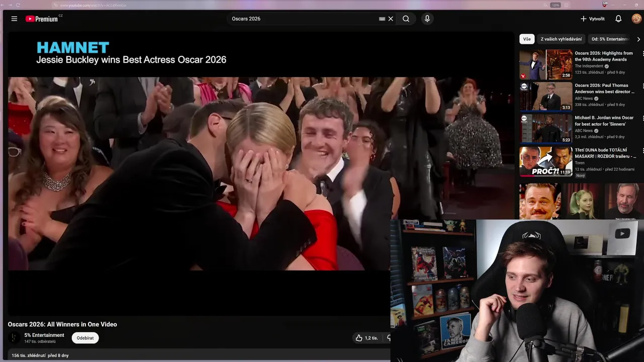The image size is (644, 362).
Task: Open The Independent channel name
Action: pyautogui.click(x=589, y=66)
